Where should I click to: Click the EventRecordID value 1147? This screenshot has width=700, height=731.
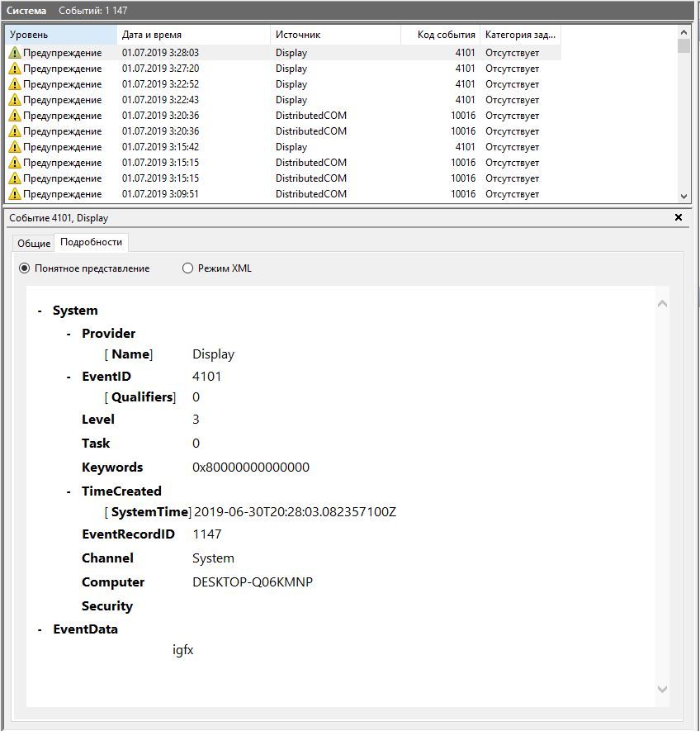pos(207,534)
